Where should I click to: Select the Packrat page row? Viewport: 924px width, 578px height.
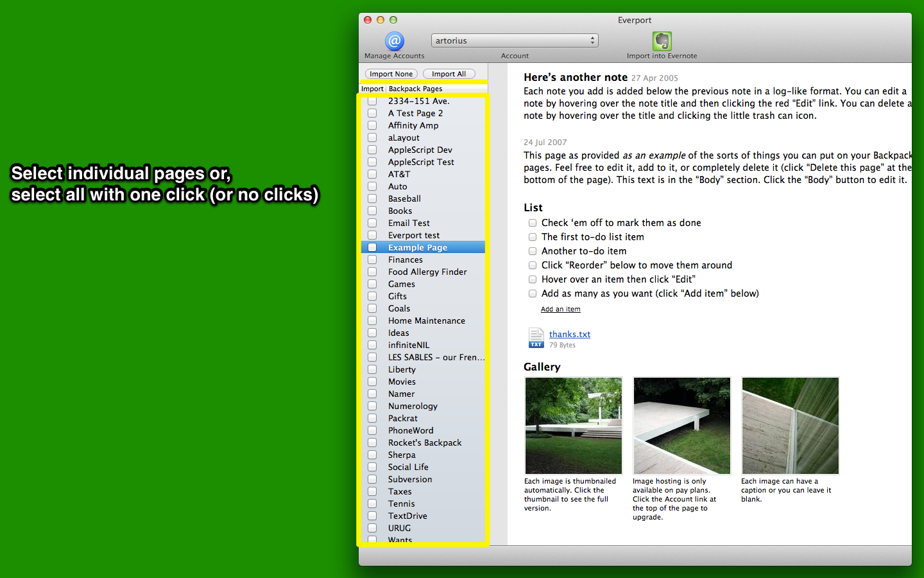[x=424, y=418]
